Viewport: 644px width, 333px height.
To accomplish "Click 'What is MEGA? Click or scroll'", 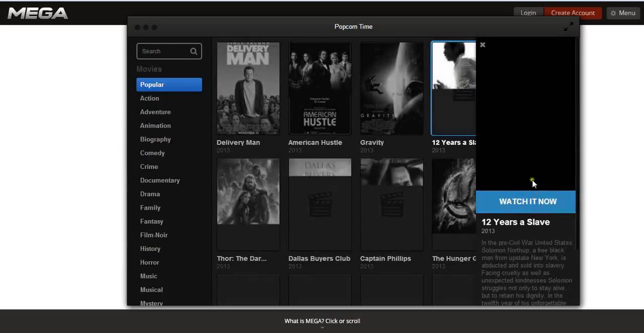I will (322, 321).
